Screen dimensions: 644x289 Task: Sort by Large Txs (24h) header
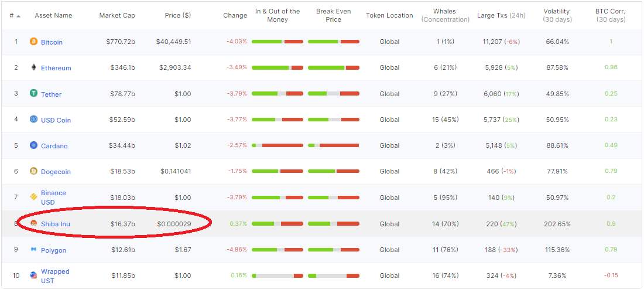point(502,15)
